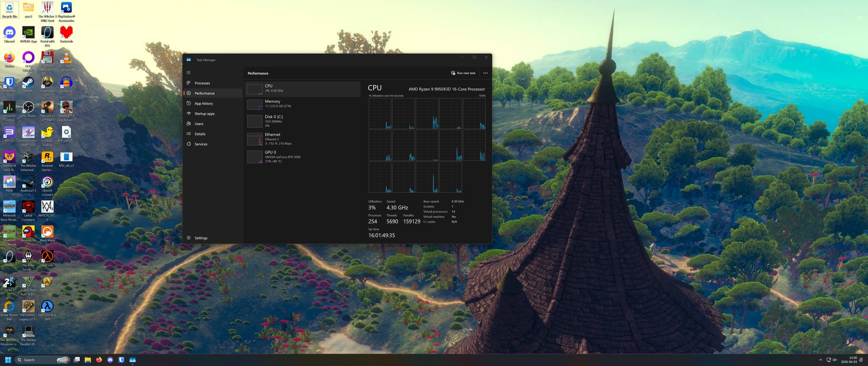
Task: Collapse the hamburger navigation menu
Action: click(188, 73)
